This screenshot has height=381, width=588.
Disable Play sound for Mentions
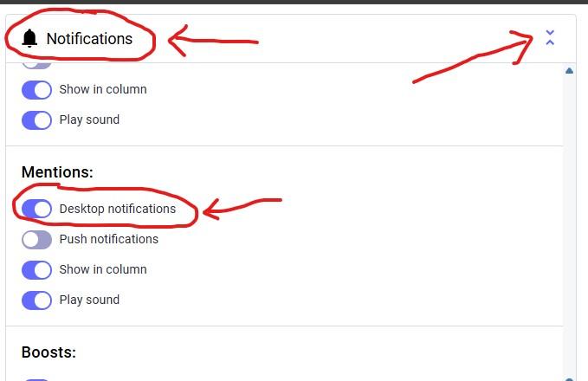click(36, 300)
